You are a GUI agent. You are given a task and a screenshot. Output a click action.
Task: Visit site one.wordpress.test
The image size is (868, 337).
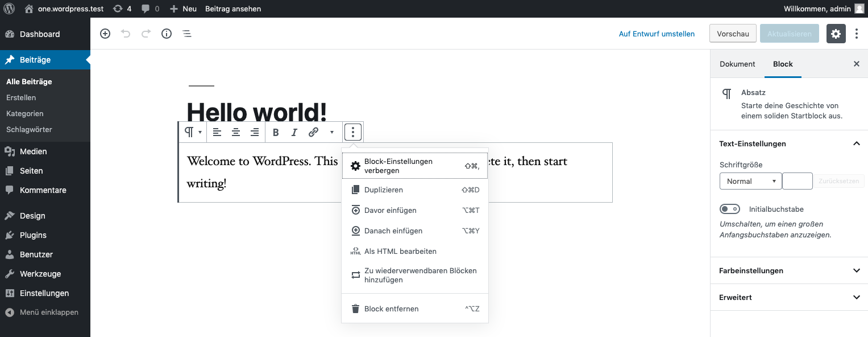[64, 9]
